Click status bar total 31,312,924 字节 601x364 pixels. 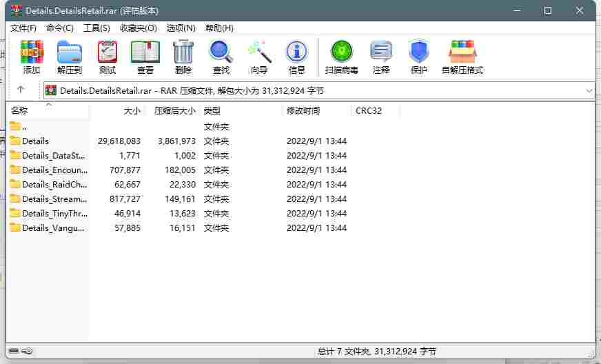pyautogui.click(x=405, y=352)
